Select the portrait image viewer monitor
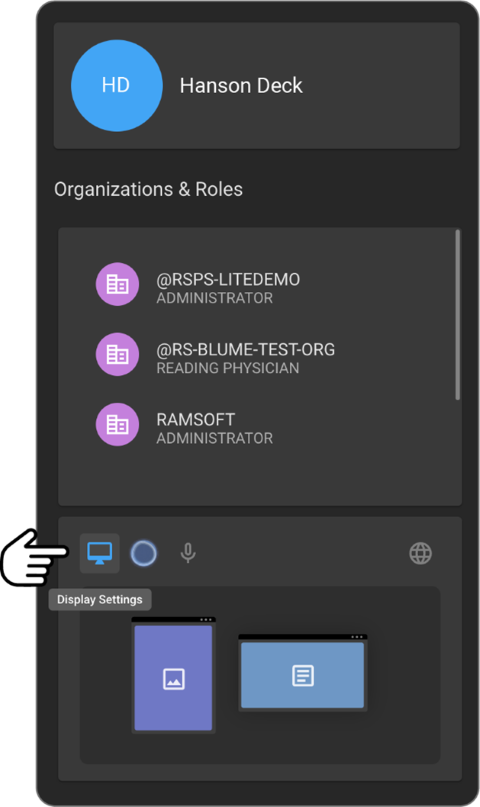This screenshot has height=807, width=480. click(x=173, y=675)
